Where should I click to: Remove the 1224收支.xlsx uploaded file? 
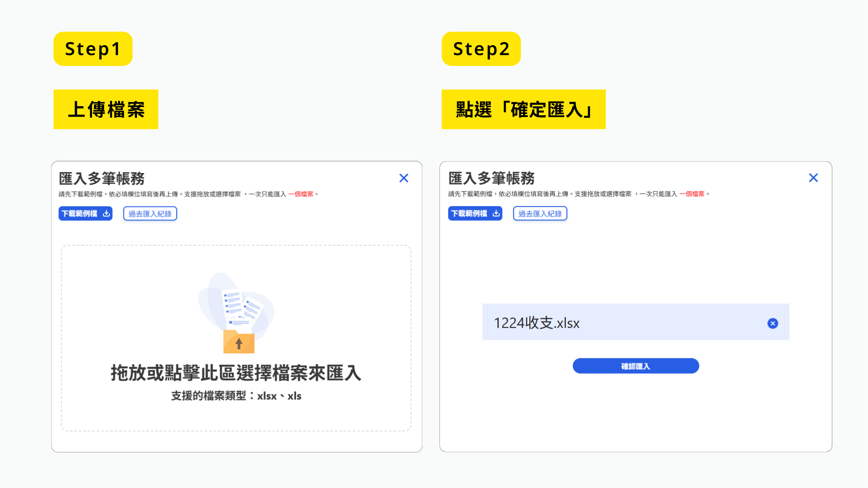click(x=773, y=323)
